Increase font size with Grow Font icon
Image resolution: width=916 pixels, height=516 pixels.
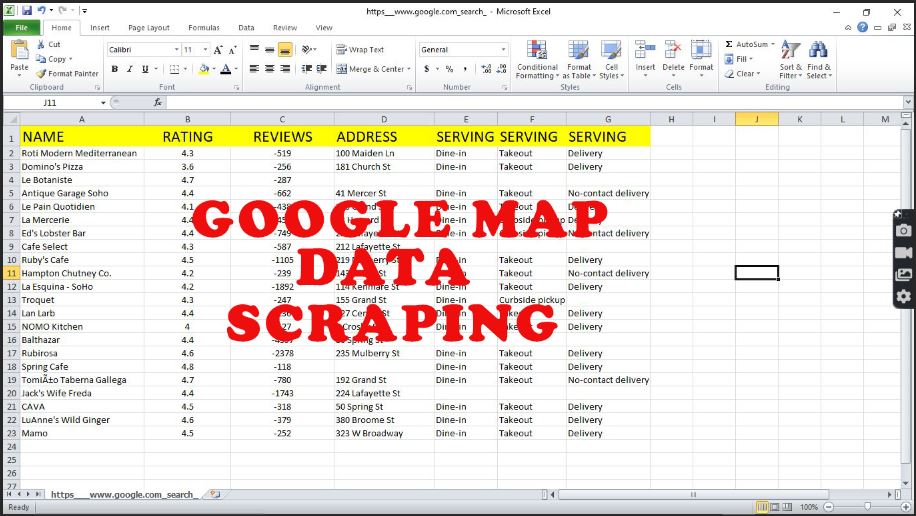pyautogui.click(x=218, y=50)
